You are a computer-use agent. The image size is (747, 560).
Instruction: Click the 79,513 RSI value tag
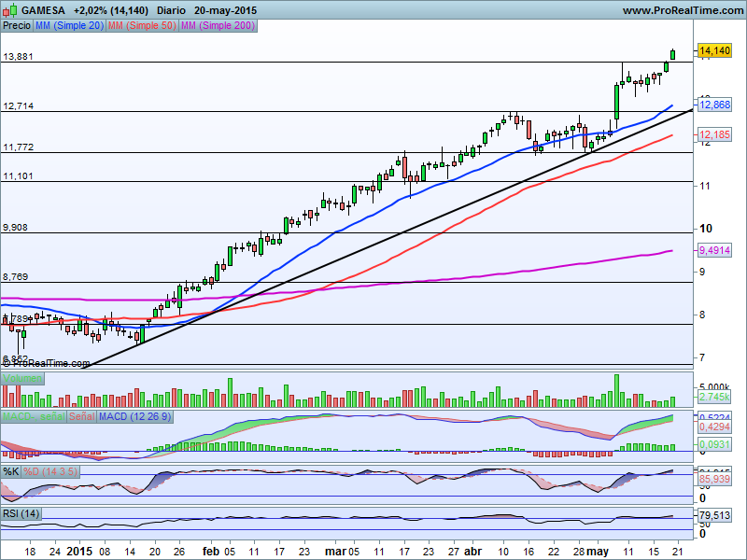(714, 513)
